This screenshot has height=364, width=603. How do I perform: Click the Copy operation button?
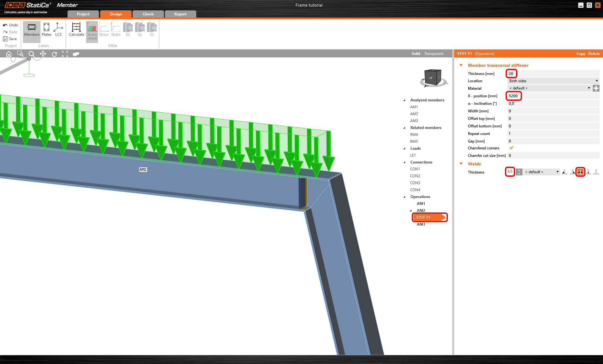(580, 54)
